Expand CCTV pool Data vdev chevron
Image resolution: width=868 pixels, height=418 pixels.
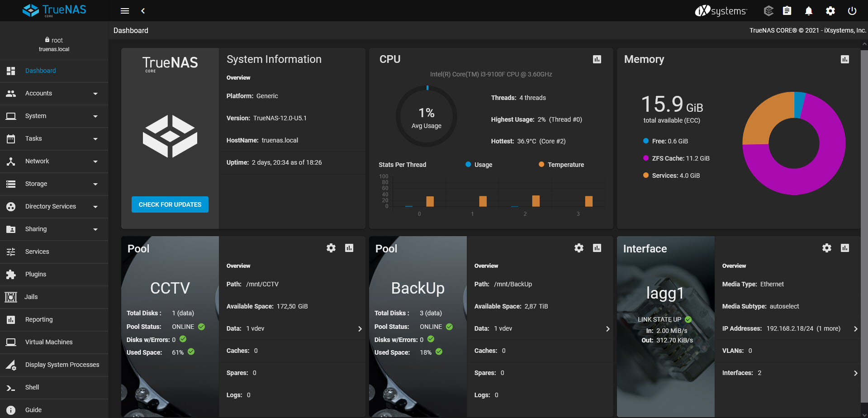click(360, 329)
